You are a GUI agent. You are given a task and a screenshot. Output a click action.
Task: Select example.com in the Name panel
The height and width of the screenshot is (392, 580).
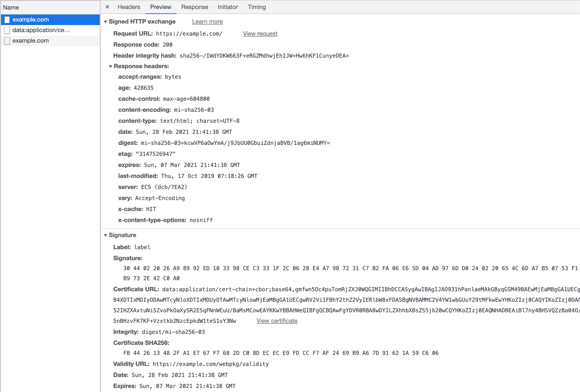click(31, 19)
